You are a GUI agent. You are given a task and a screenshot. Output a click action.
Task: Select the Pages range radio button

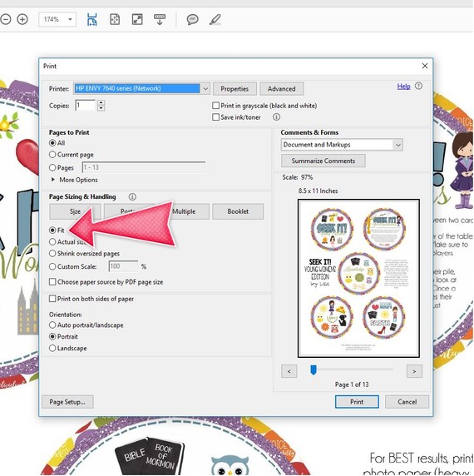click(x=52, y=167)
